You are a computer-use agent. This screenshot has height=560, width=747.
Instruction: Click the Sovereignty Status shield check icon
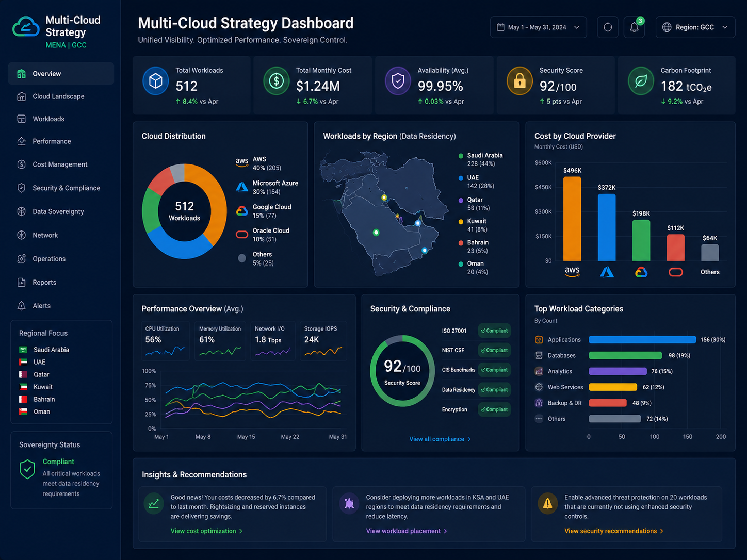27,469
